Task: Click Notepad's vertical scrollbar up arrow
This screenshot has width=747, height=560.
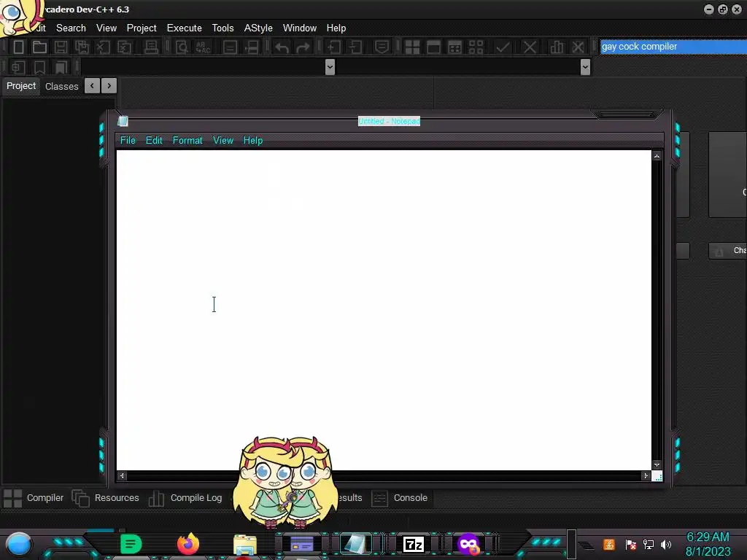Action: pos(657,156)
